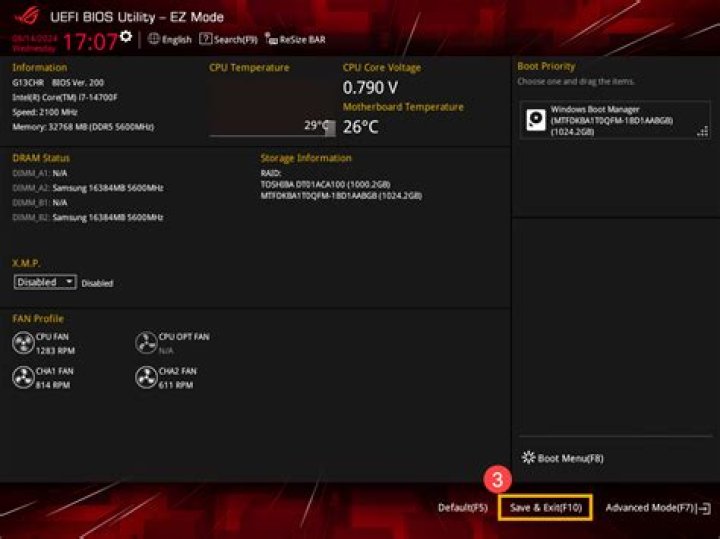
Task: Click 'Choose one and drag the items' hint
Action: click(x=576, y=81)
